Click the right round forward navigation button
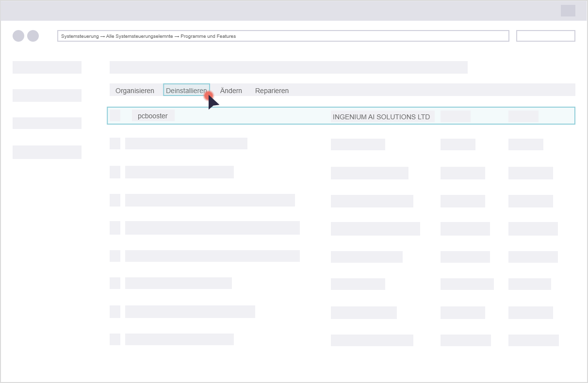This screenshot has width=588, height=383. [33, 36]
